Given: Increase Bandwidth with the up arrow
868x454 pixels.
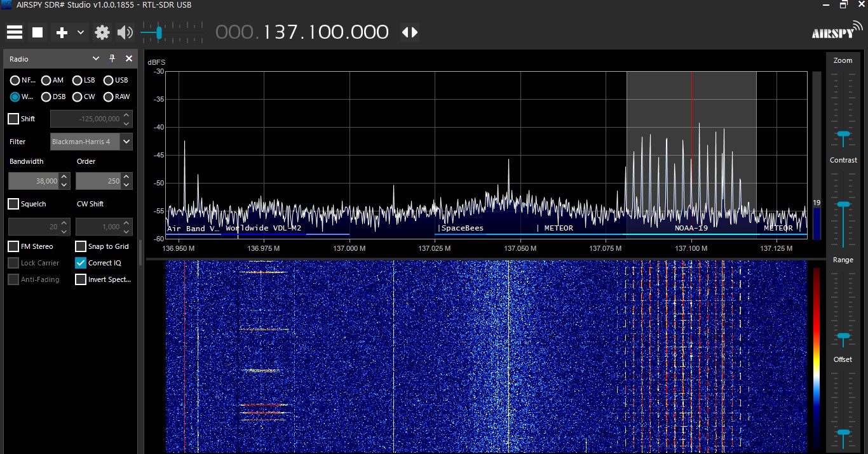Looking at the screenshot, I should click(x=65, y=177).
